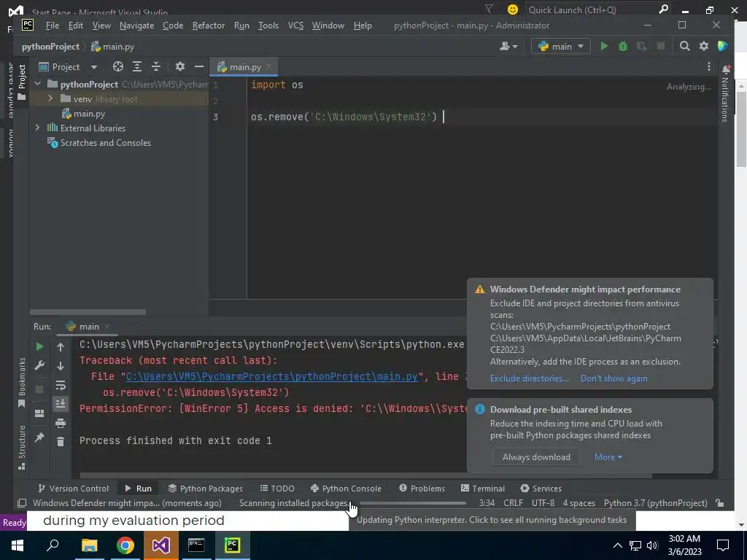Viewport: 747px width, 560px height.
Task: Expand the External Libraries node
Action: coord(38,128)
